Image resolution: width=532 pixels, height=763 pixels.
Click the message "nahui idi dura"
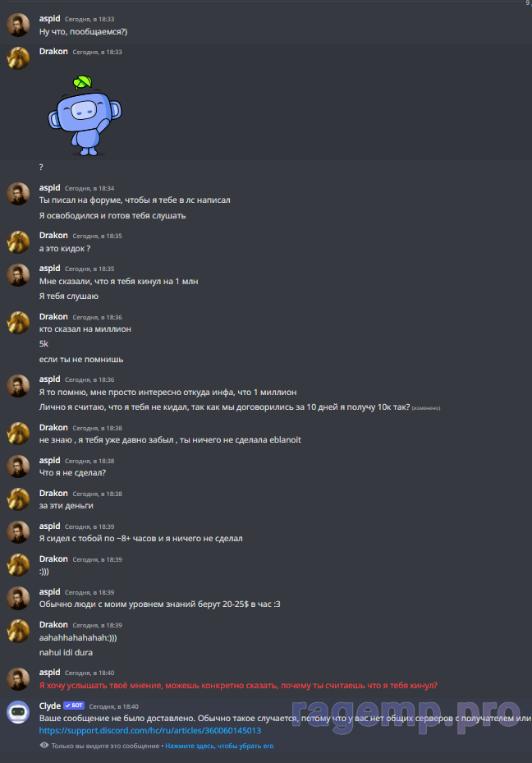click(x=66, y=653)
